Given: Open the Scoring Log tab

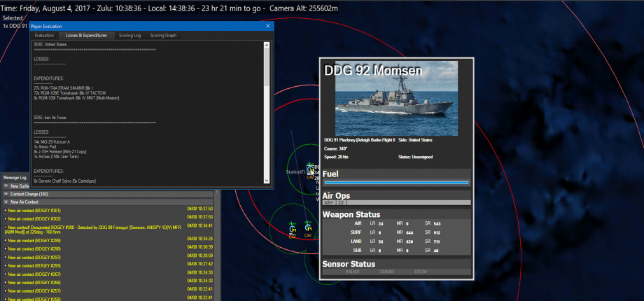Looking at the screenshot, I should coord(129,36).
